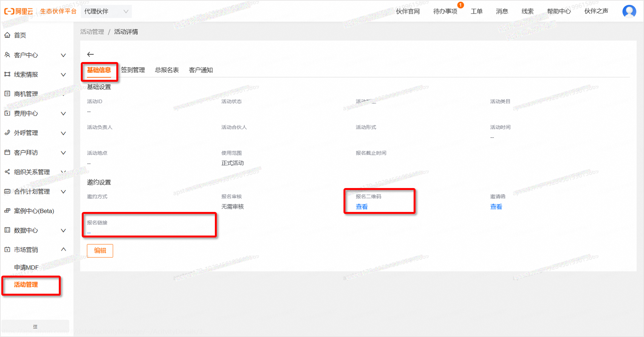Collapse the 市场营销 menu chevron

pos(63,249)
